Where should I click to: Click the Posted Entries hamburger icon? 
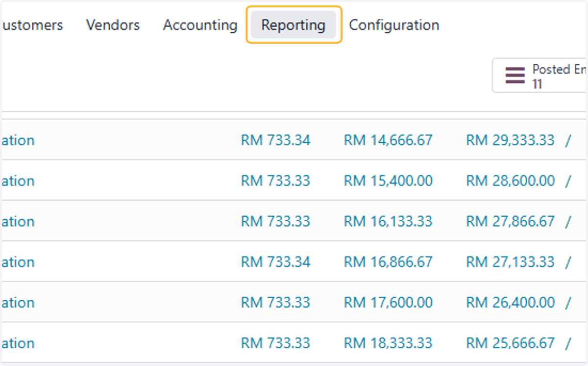click(515, 76)
